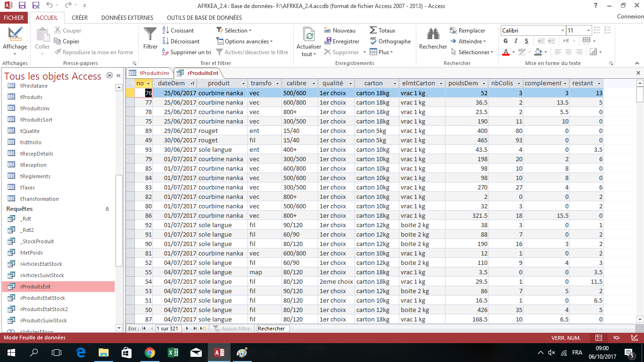
Task: Close the rProduitsEnt document pane
Action: pyautogui.click(x=638, y=73)
